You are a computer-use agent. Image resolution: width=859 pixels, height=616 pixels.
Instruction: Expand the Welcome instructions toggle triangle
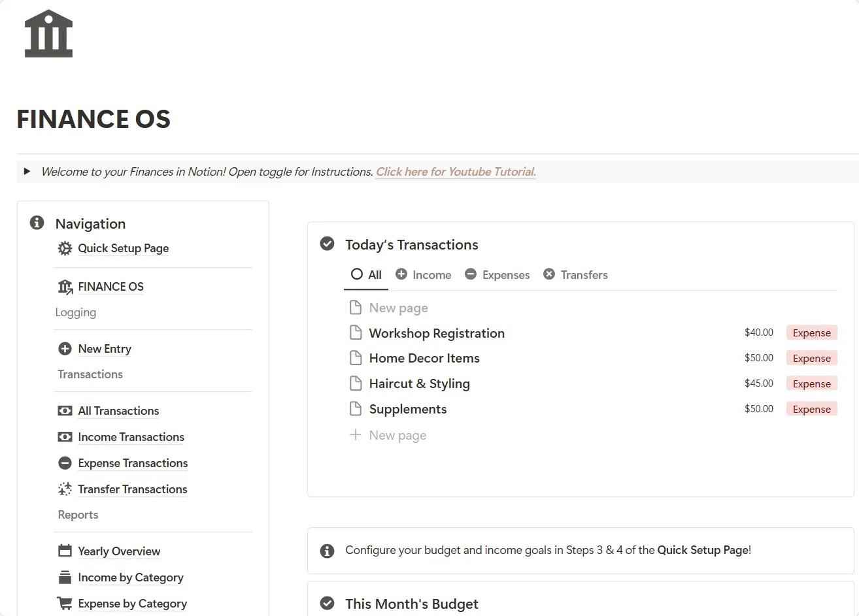click(x=27, y=172)
